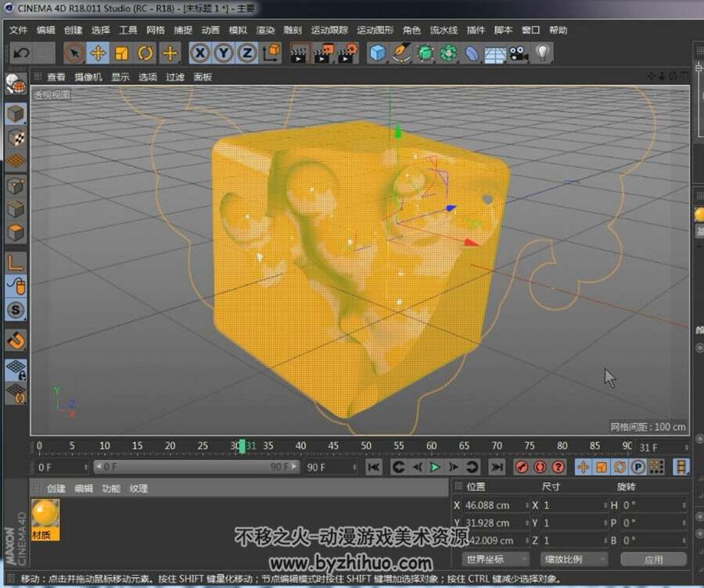Toggle Enable Axis L-shaped icon
704x588 pixels.
[x=16, y=263]
